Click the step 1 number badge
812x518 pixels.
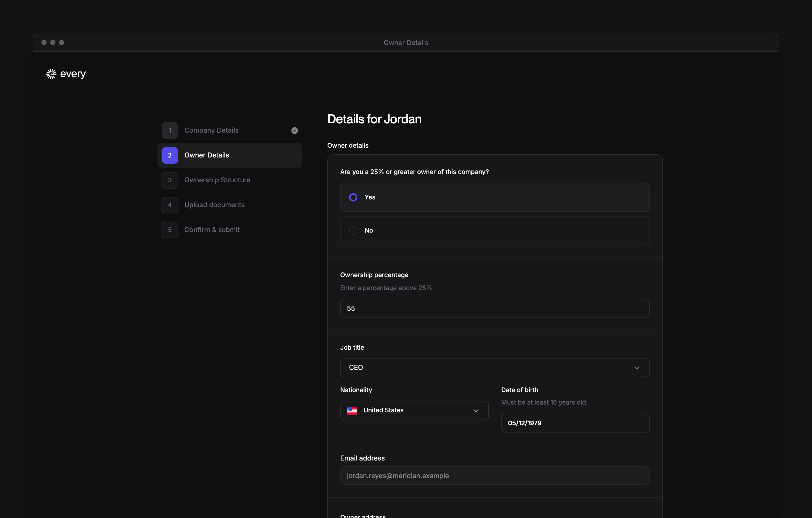coord(170,131)
